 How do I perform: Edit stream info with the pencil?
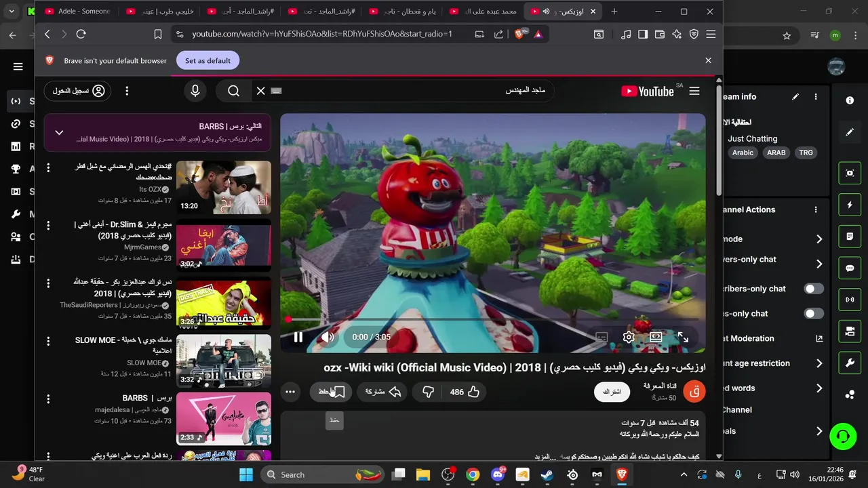795,97
